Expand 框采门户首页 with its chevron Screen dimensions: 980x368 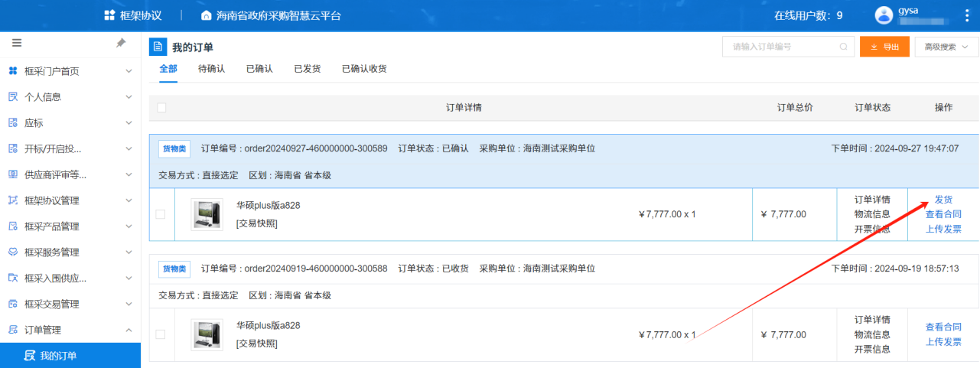click(129, 71)
